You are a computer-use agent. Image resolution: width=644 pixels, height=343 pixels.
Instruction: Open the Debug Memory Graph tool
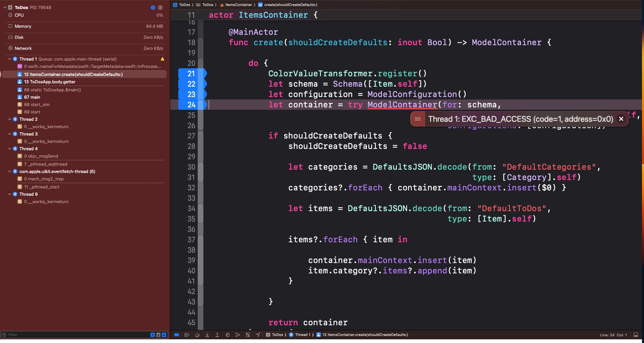pyautogui.click(x=238, y=335)
